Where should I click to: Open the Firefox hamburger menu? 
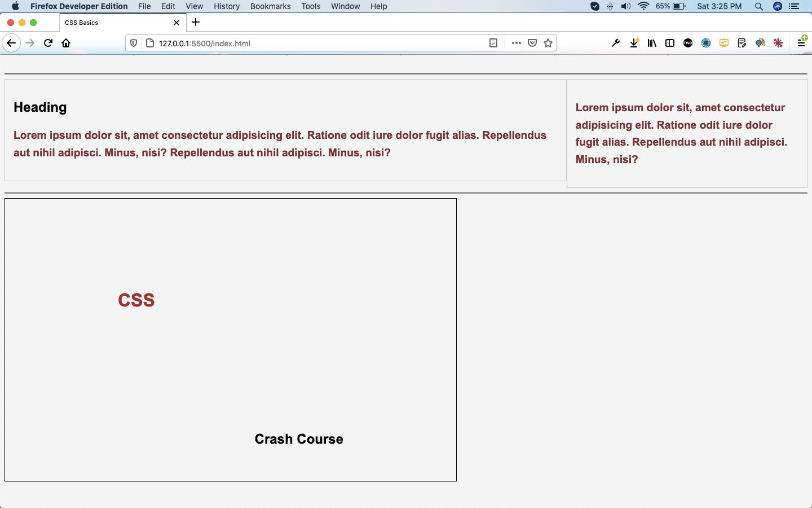pyautogui.click(x=801, y=42)
